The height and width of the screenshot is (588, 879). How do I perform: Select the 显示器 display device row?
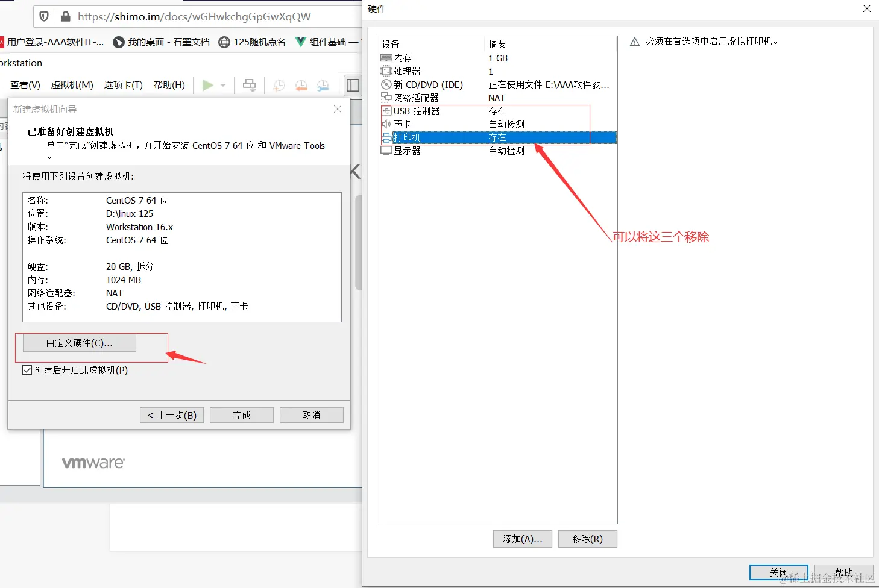498,151
